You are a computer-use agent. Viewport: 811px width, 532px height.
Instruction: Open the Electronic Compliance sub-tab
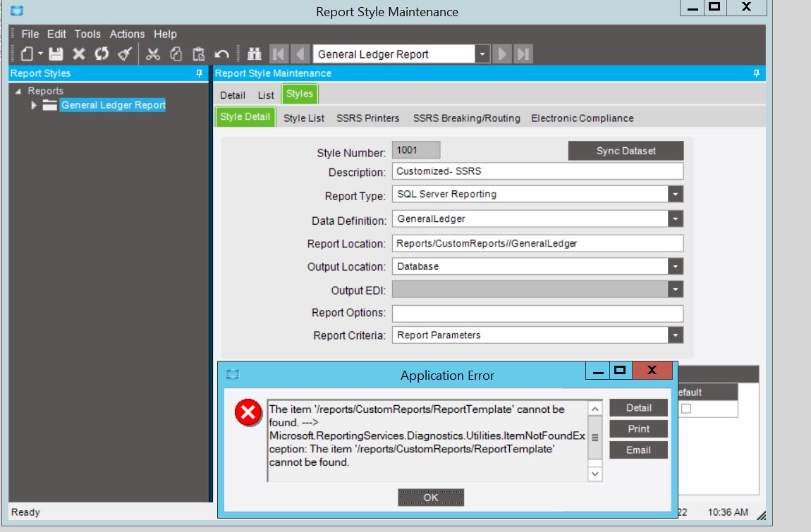click(x=583, y=118)
